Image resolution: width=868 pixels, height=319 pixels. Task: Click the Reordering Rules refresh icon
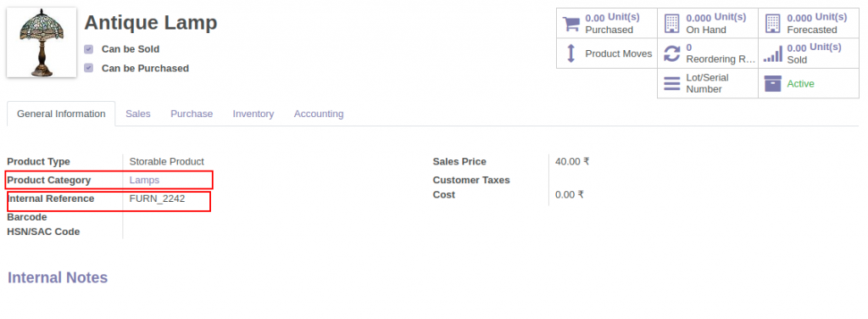click(x=671, y=53)
